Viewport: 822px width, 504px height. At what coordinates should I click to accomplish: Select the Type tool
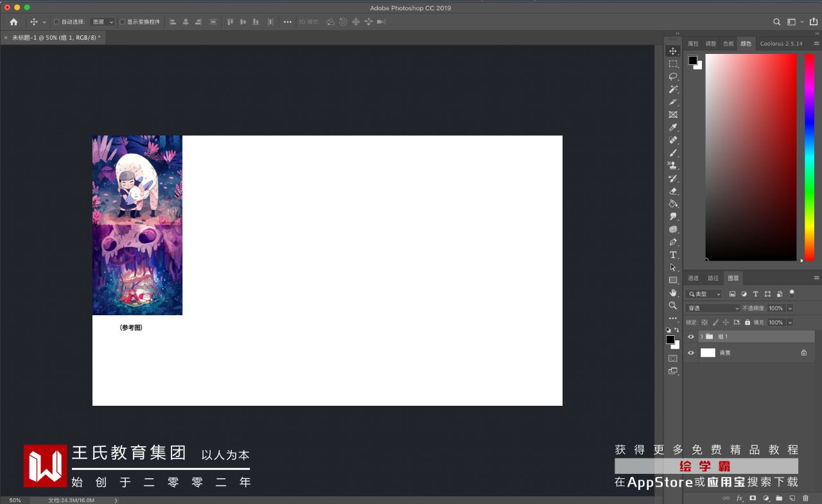673,255
